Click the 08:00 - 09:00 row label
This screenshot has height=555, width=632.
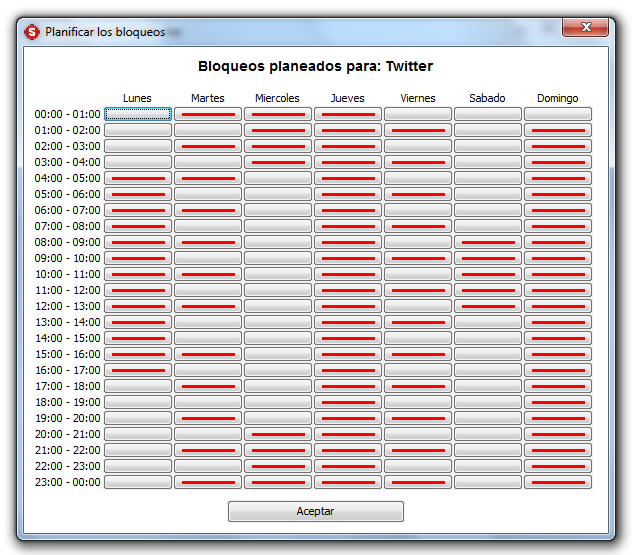pos(67,242)
